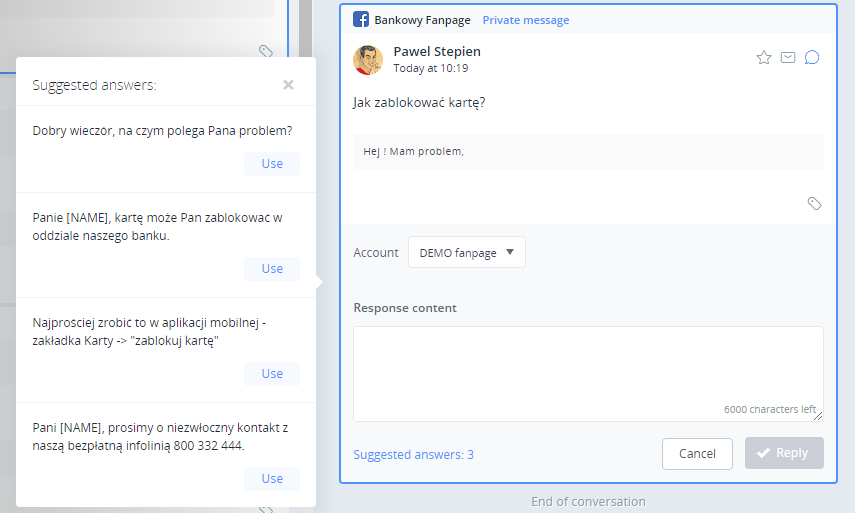Click the envelope icon on the message
Image resolution: width=855 pixels, height=513 pixels.
pyautogui.click(x=788, y=58)
